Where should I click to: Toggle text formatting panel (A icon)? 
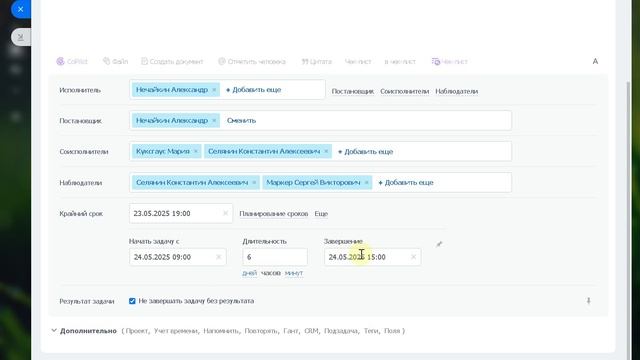tap(595, 61)
